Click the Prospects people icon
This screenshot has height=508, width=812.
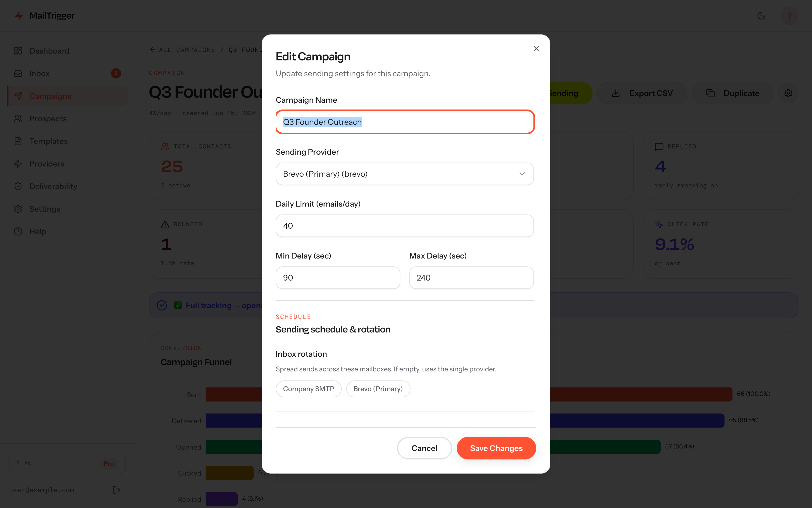tap(18, 119)
